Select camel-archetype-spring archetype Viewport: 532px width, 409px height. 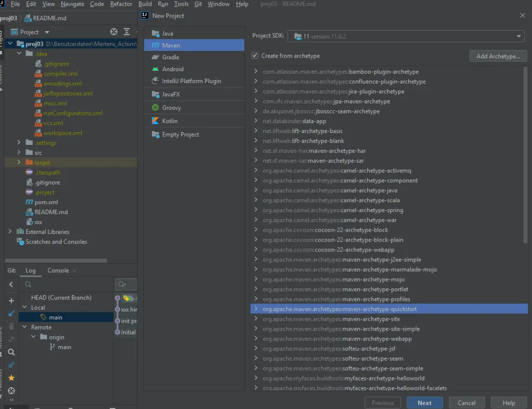click(333, 210)
